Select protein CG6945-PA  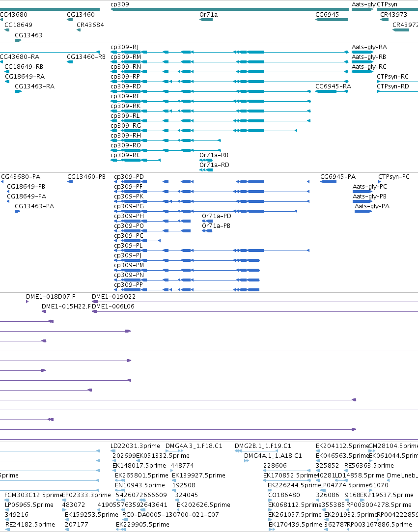[338, 176]
